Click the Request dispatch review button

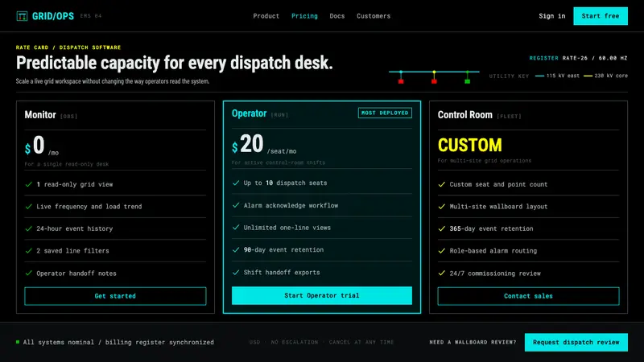coord(576,343)
